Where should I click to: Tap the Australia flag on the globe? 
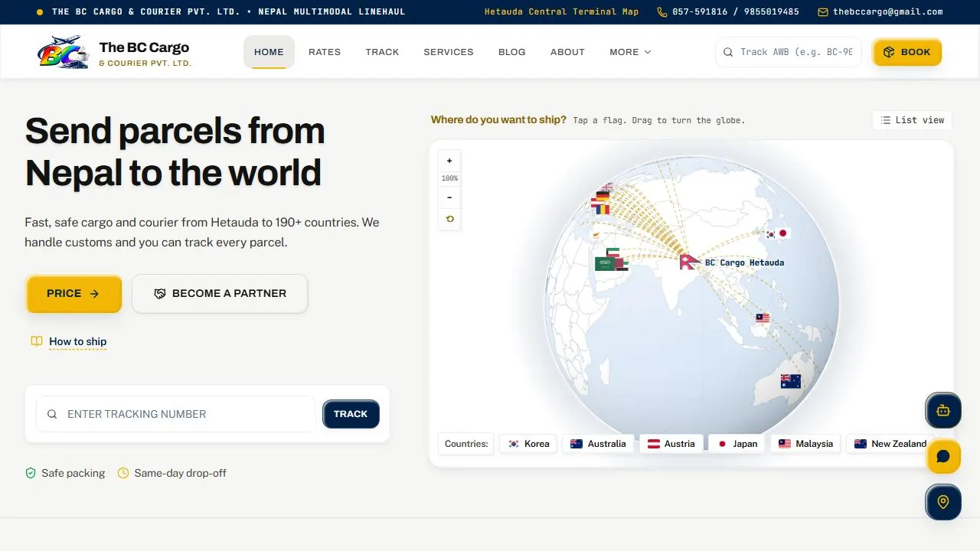coord(790,381)
